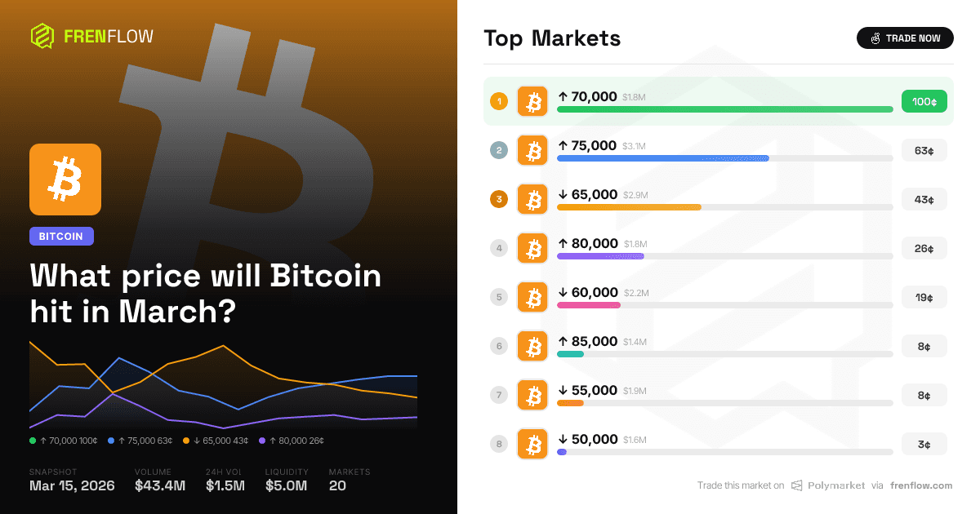Click the Polymarket logo icon in the footer
Viewport: 980px width, 514px height.
coord(795,485)
